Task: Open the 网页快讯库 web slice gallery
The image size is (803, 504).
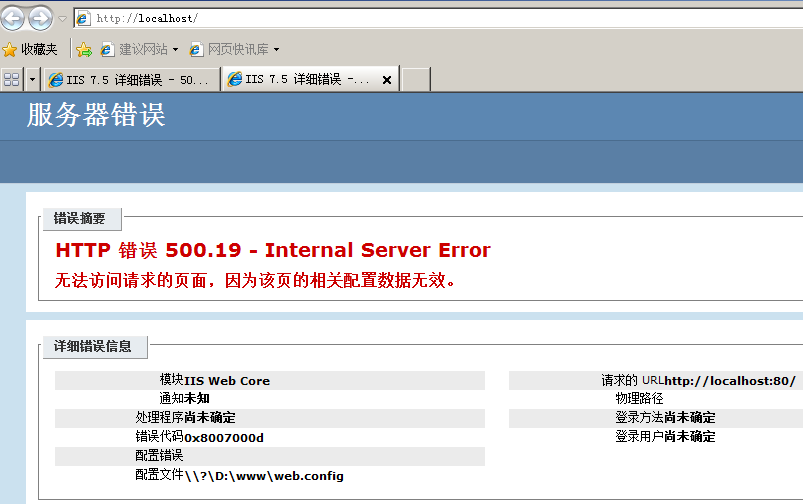Action: [x=229, y=49]
